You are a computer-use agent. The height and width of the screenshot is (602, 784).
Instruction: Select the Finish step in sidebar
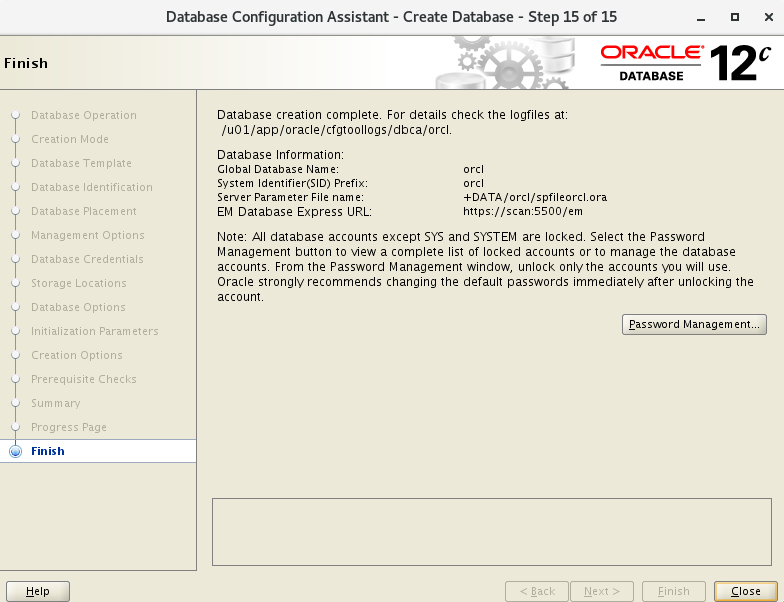coord(48,451)
